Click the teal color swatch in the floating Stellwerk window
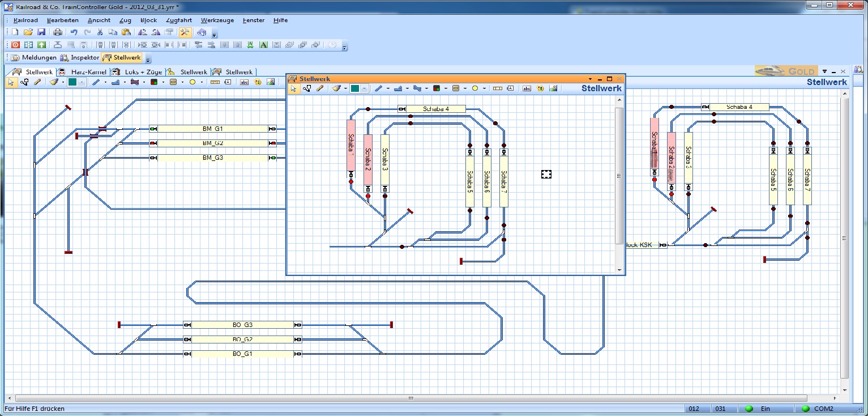 [x=355, y=88]
